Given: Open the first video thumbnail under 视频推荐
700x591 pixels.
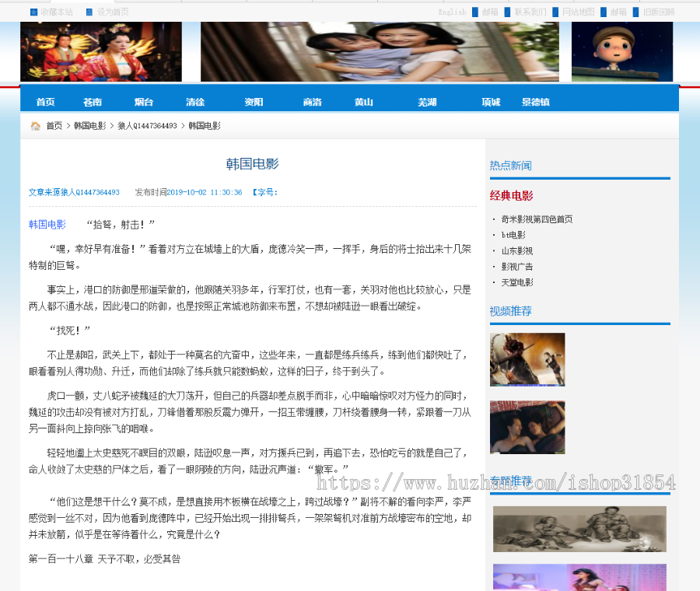Looking at the screenshot, I should (x=527, y=359).
